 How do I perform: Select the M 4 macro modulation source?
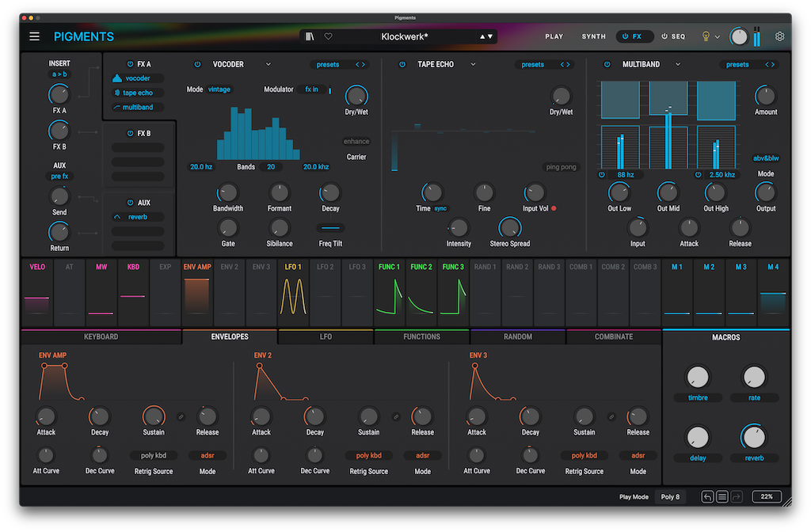coord(773,293)
